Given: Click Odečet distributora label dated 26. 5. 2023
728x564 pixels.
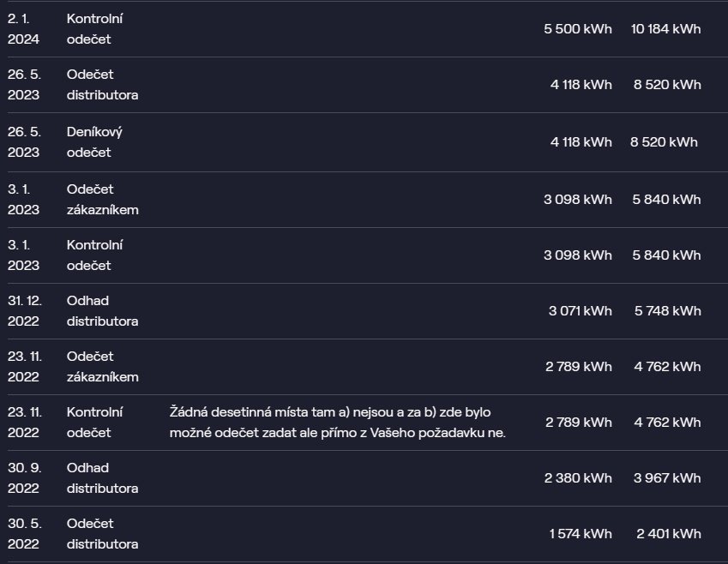Looking at the screenshot, I should coord(102,85).
